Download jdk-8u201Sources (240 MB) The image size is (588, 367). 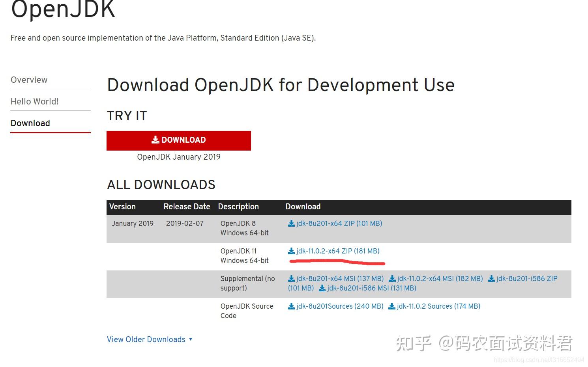coord(340,306)
